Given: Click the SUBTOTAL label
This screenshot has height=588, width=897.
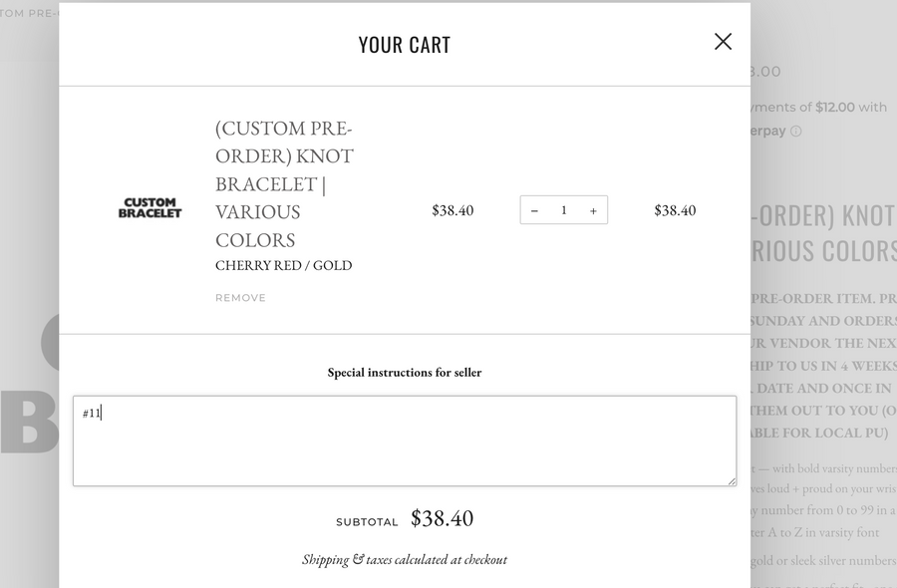Looking at the screenshot, I should (367, 522).
